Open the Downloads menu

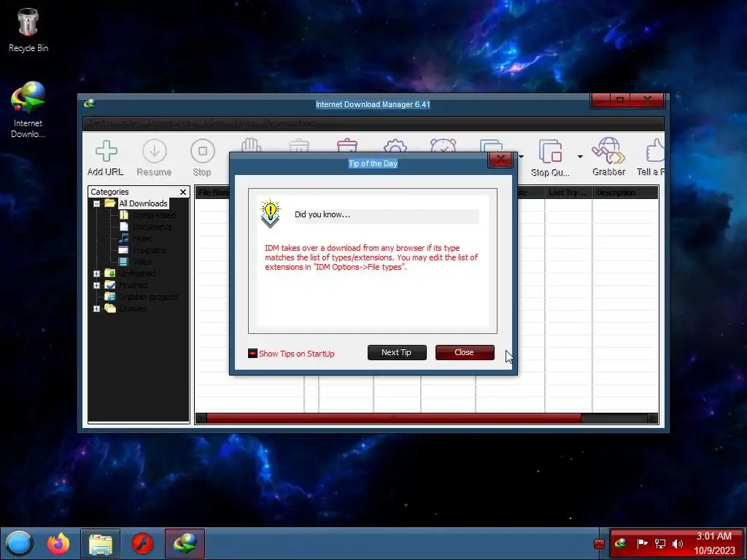pyautogui.click(x=170, y=123)
